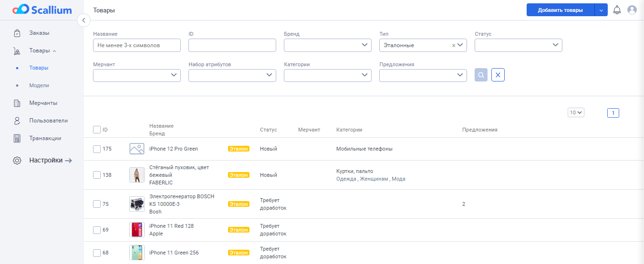
Task: Reset filters with the X button
Action: [x=498, y=75]
